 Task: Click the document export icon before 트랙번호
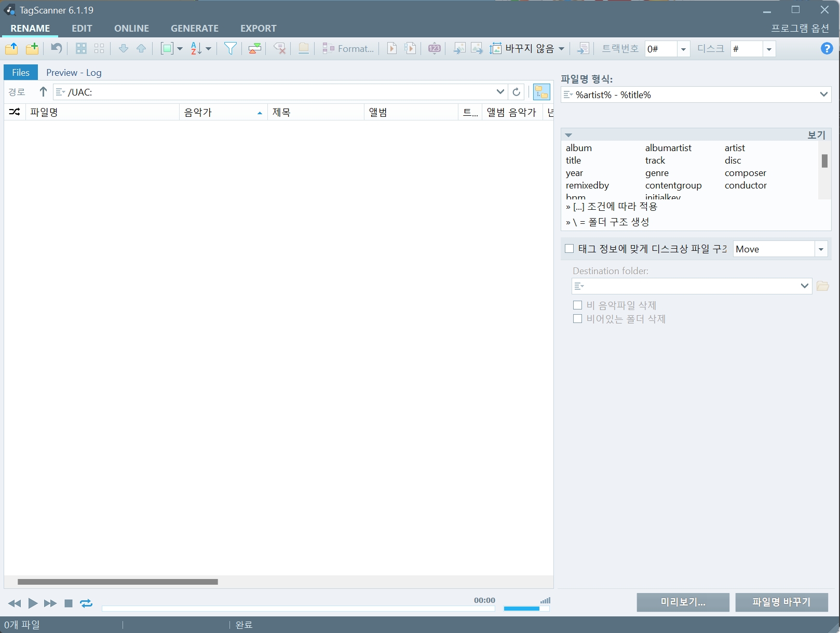tap(583, 49)
